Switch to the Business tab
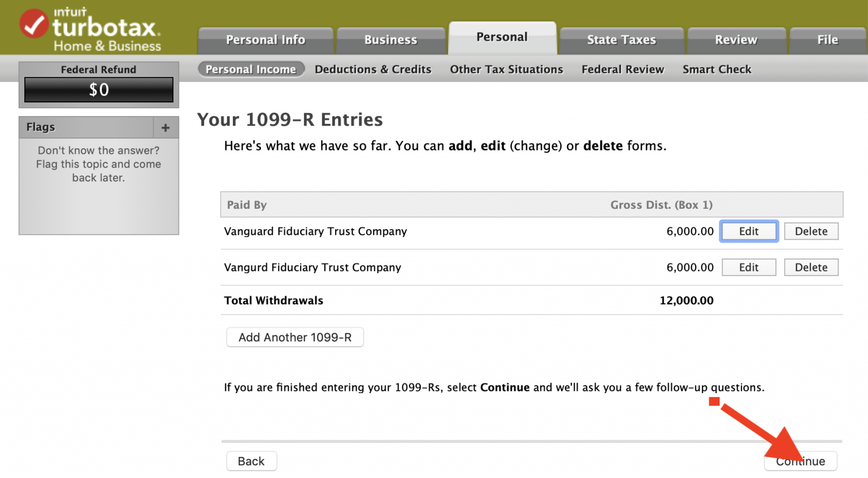Screen dimensions: 868x478 390,40
